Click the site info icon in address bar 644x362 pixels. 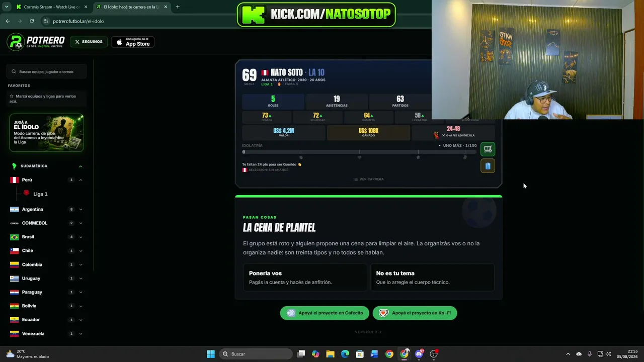[x=46, y=21]
